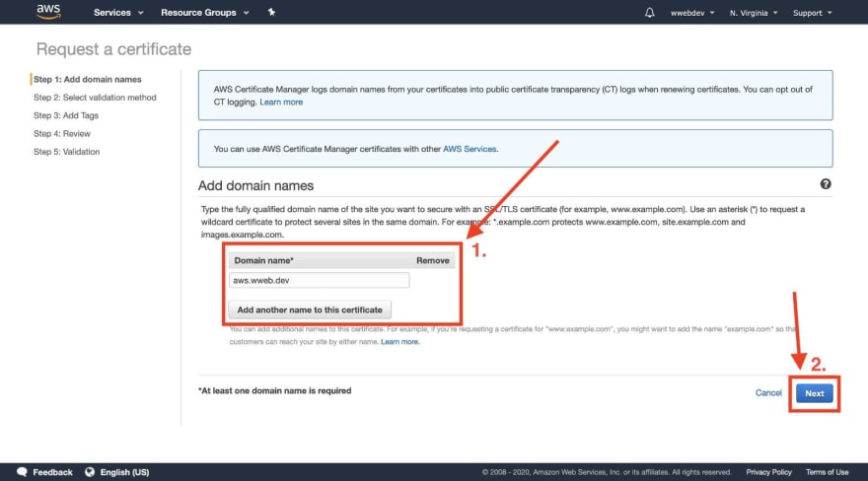Click the globe language icon
The height and width of the screenshot is (481, 868).
click(90, 471)
